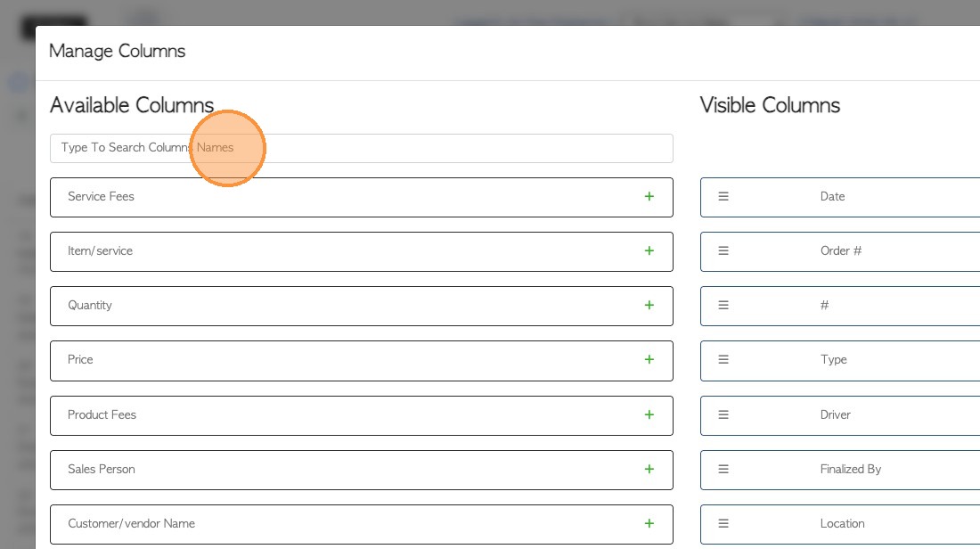Select the Finalized By visible column entry

coord(851,470)
